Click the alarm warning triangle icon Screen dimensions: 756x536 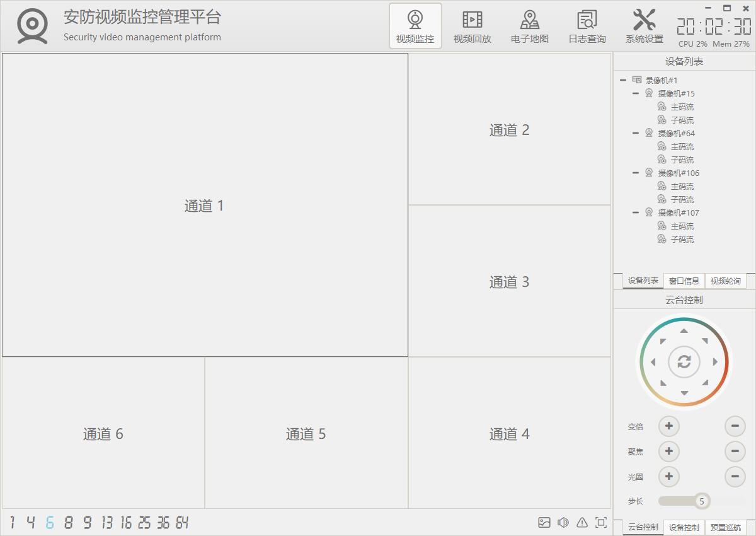[x=582, y=522]
